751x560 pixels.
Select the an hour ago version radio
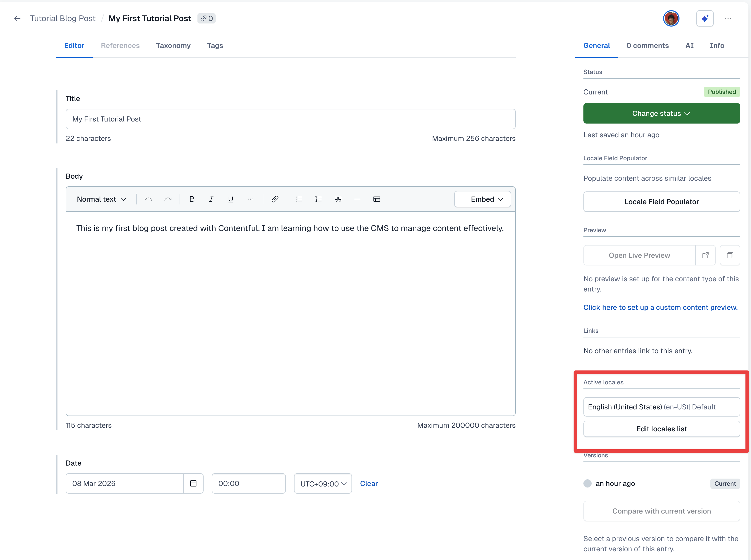click(x=588, y=483)
